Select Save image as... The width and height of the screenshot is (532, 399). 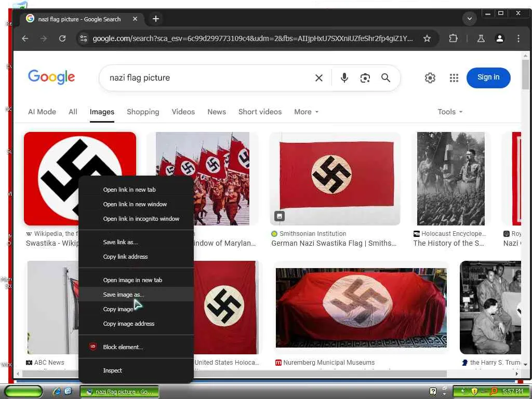pos(136,295)
